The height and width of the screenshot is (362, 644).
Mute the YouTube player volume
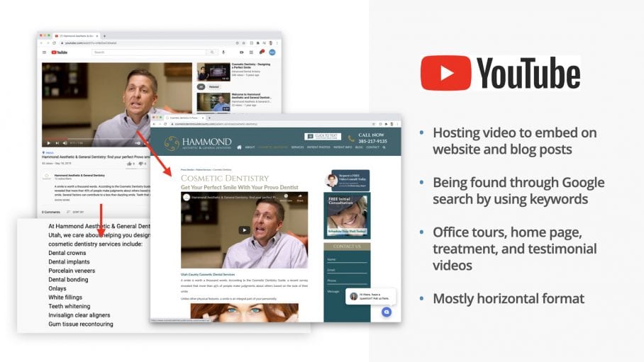(x=65, y=143)
